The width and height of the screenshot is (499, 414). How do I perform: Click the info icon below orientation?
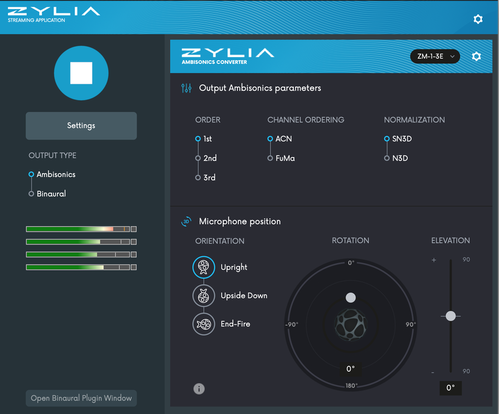pyautogui.click(x=199, y=388)
